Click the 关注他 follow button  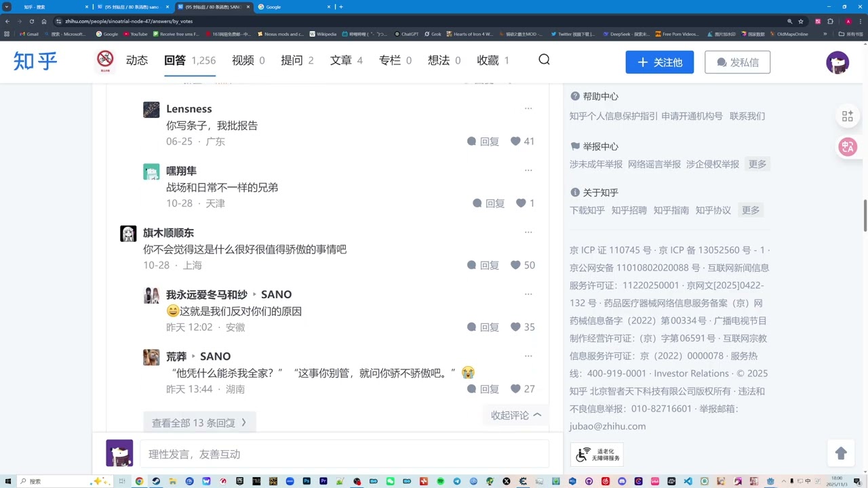tap(660, 62)
